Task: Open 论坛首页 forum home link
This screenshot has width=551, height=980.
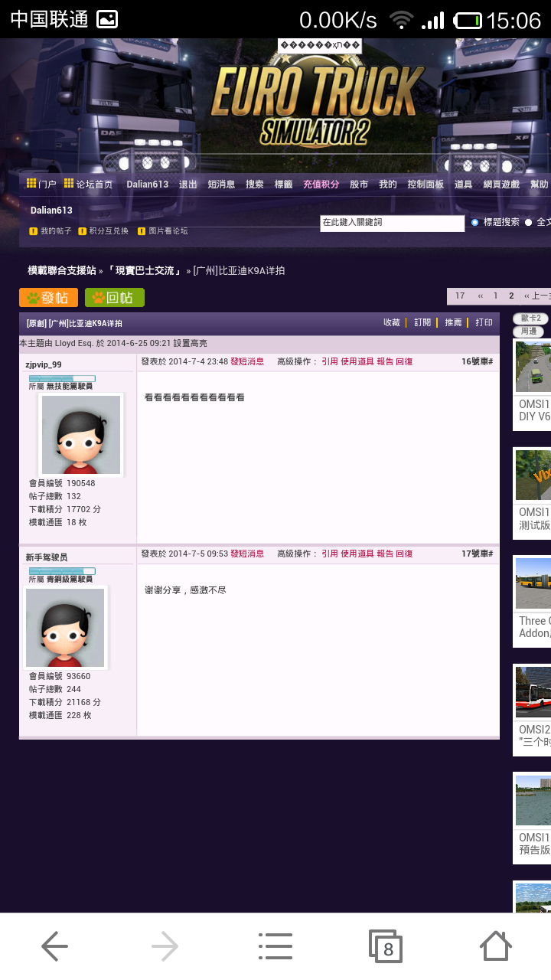Action: tap(88, 184)
